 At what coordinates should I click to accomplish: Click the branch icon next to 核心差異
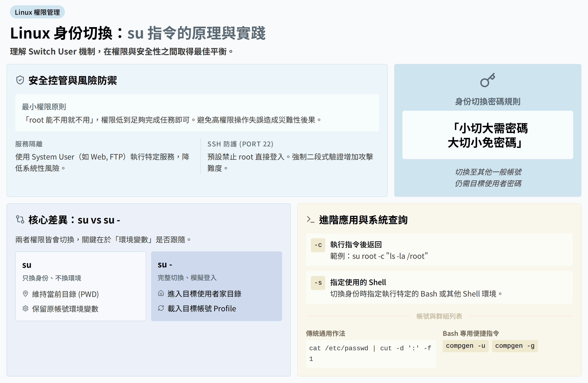[x=20, y=219]
